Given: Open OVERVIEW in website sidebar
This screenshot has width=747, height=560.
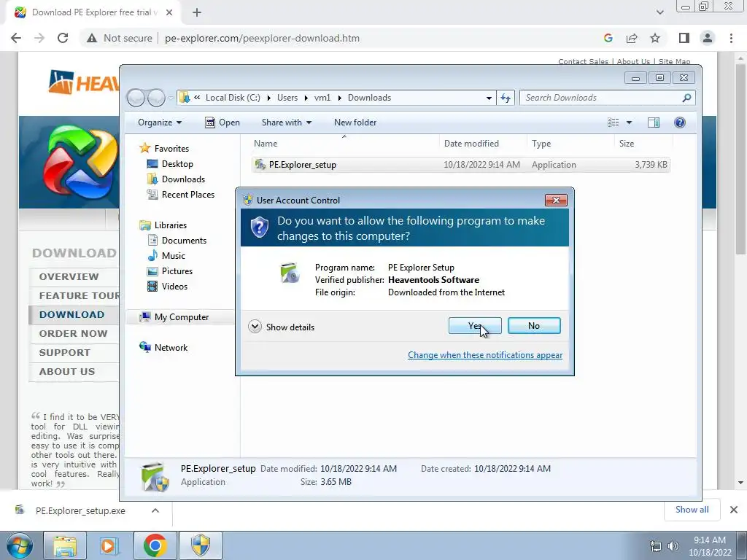Looking at the screenshot, I should tap(69, 276).
